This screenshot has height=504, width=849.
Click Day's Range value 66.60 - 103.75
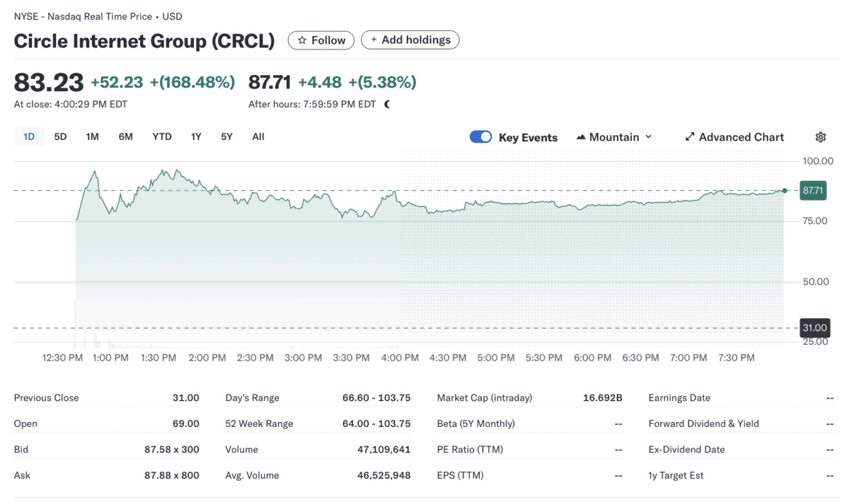click(376, 398)
